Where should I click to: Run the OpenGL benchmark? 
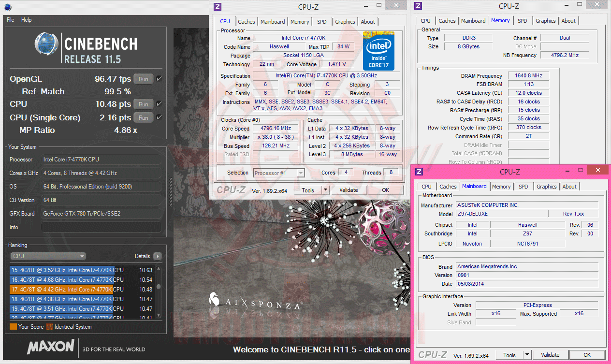coord(144,79)
